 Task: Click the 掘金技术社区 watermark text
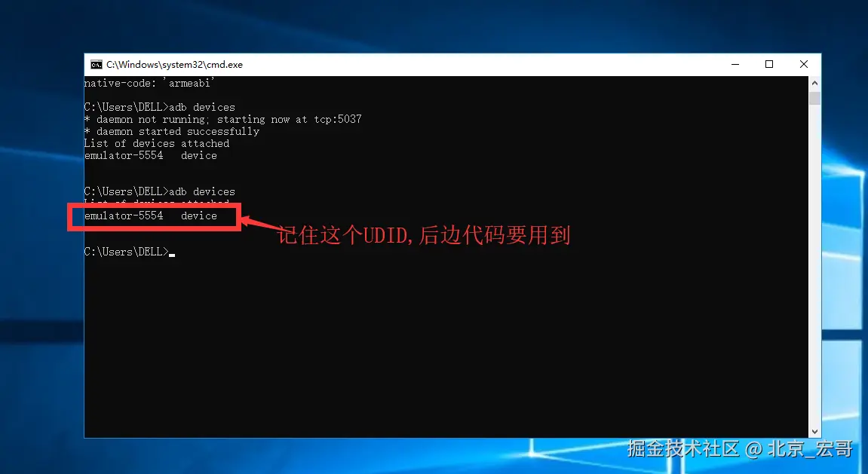(x=683, y=448)
